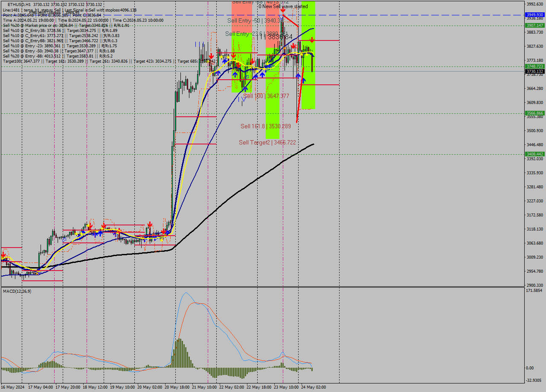Select the red sell arrow above the 24 May candles

click(311, 40)
